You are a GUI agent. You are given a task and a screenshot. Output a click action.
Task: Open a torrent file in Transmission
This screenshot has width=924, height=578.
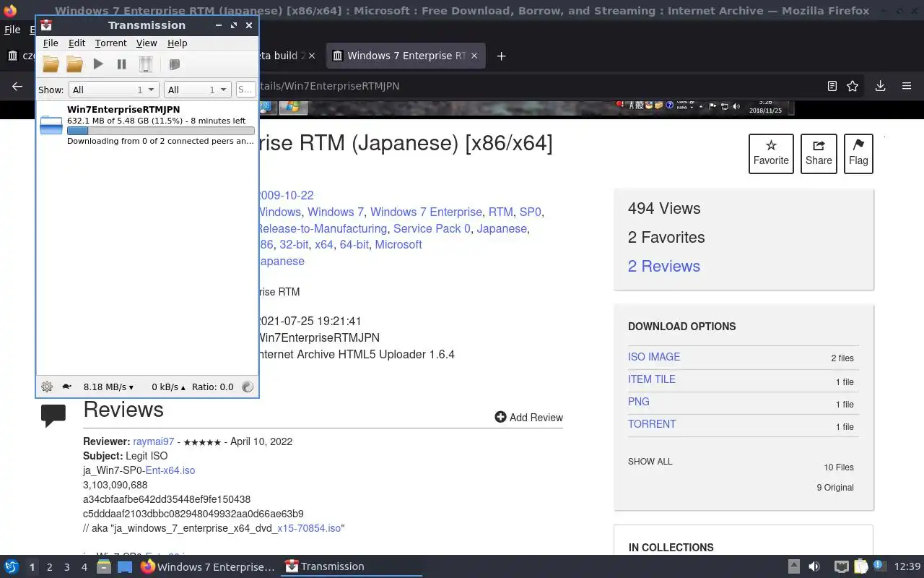point(51,64)
